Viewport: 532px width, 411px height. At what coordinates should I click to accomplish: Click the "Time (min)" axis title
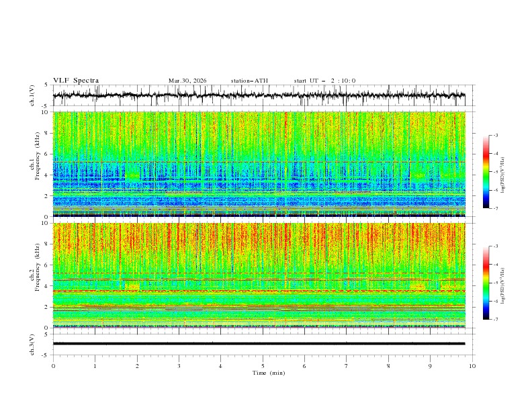[x=269, y=373]
